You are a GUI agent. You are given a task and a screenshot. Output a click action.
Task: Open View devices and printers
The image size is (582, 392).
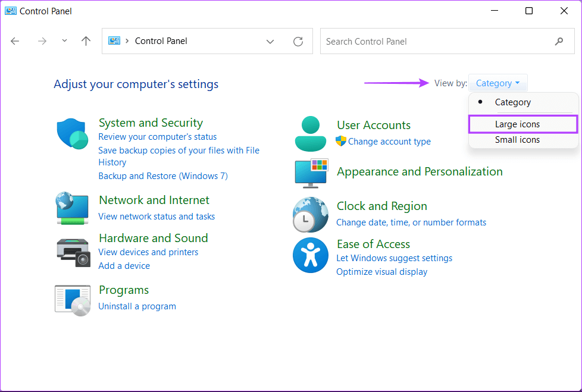click(148, 252)
